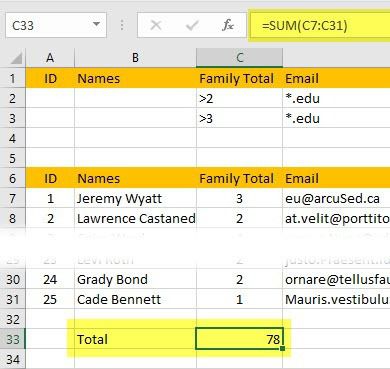Select the Jeremy Wyatt name cell
The image size is (390, 369).
click(x=135, y=198)
